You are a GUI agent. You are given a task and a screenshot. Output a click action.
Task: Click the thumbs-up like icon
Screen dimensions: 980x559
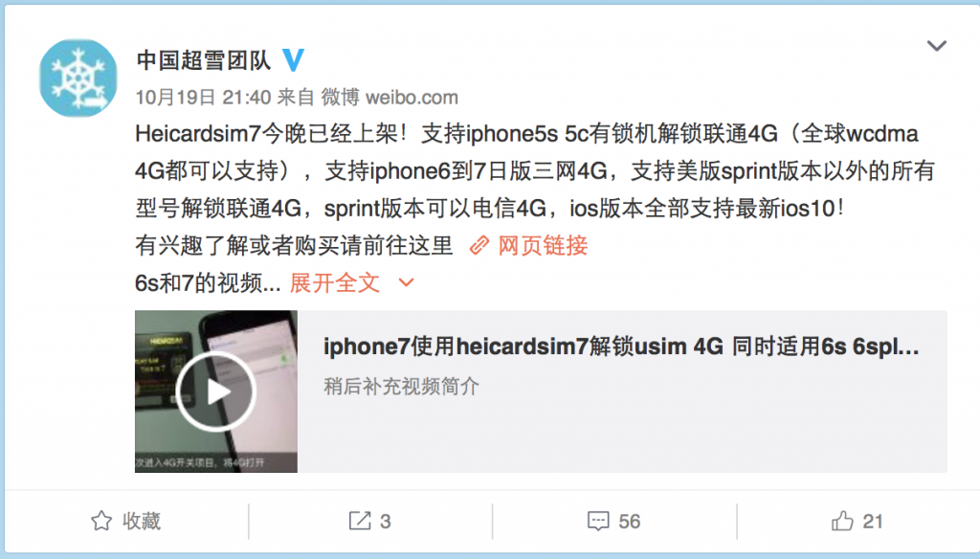click(x=842, y=520)
